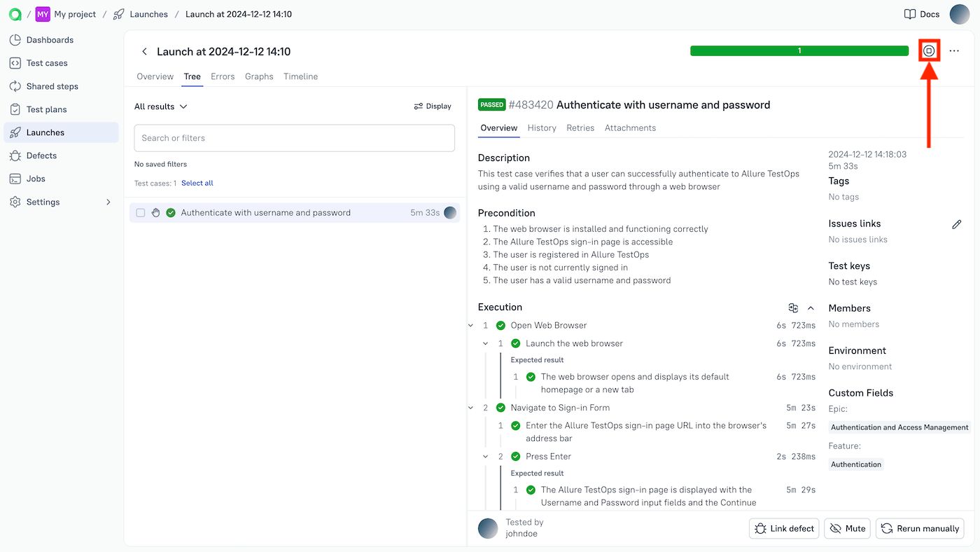Go back using the left arrow icon
980x552 pixels.
tap(144, 52)
